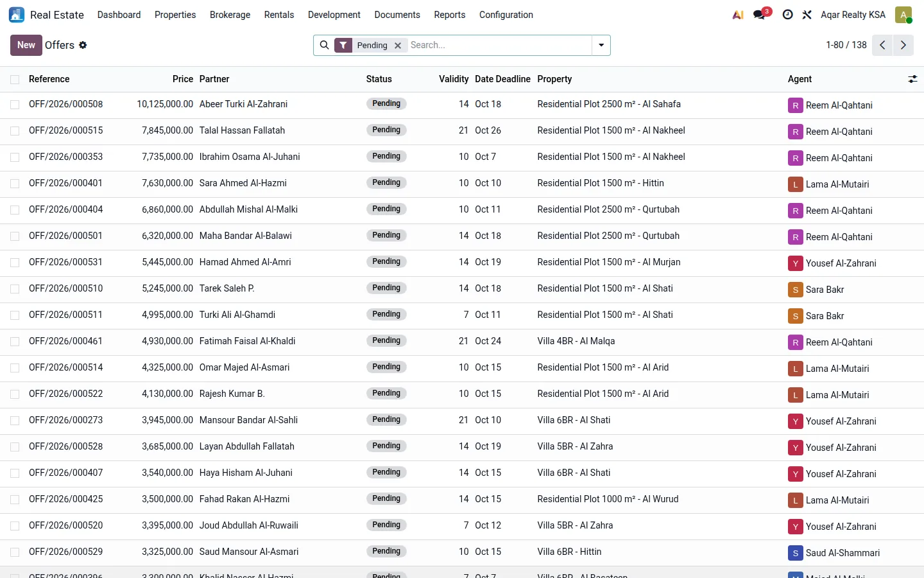Click the filter funnel icon in search
Viewport: 924px width, 578px height.
pyautogui.click(x=343, y=45)
